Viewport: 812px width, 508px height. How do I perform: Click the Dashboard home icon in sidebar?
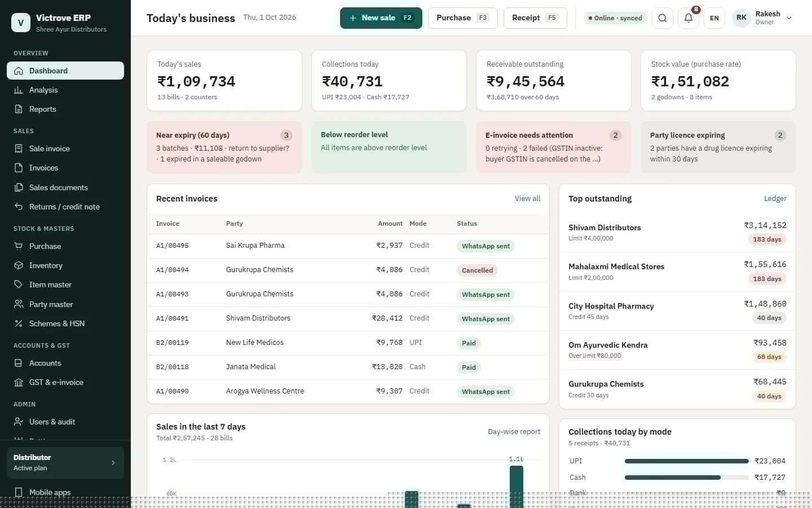point(19,71)
